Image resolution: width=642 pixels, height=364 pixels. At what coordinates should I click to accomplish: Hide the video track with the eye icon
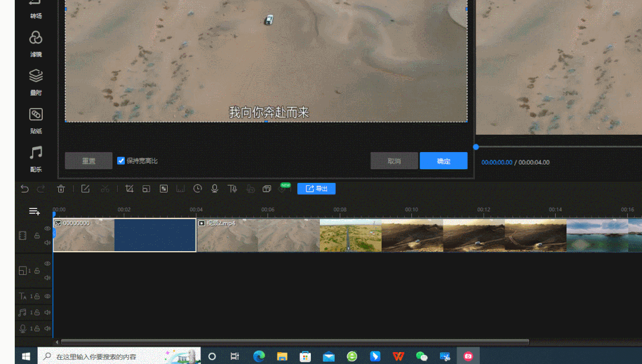[48, 228]
